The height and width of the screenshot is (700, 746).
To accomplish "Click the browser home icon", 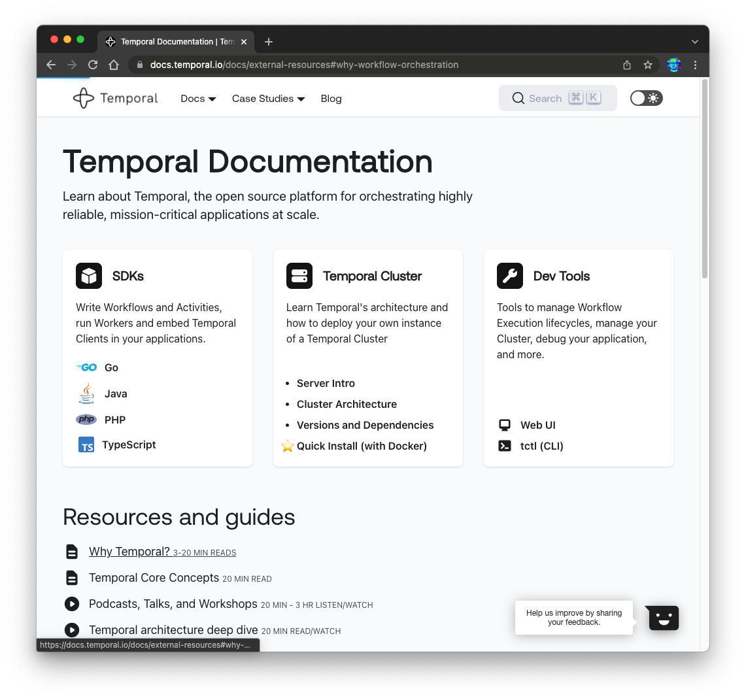I will coord(114,65).
